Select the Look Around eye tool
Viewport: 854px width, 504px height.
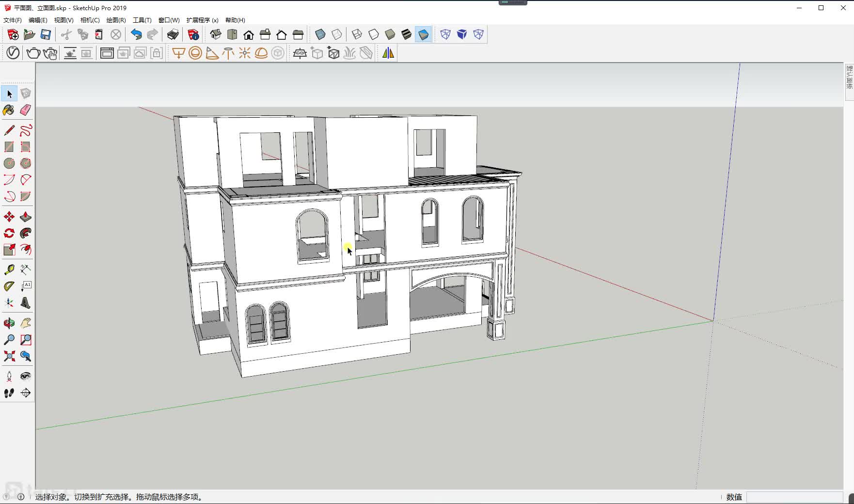[x=26, y=377]
